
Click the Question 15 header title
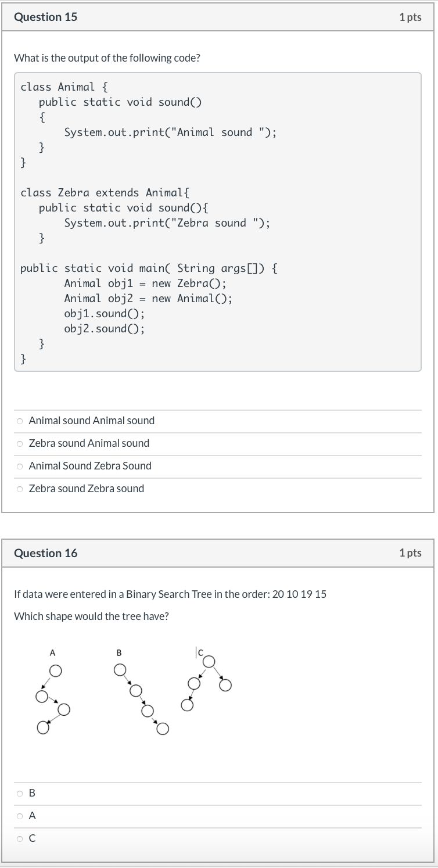tap(45, 17)
